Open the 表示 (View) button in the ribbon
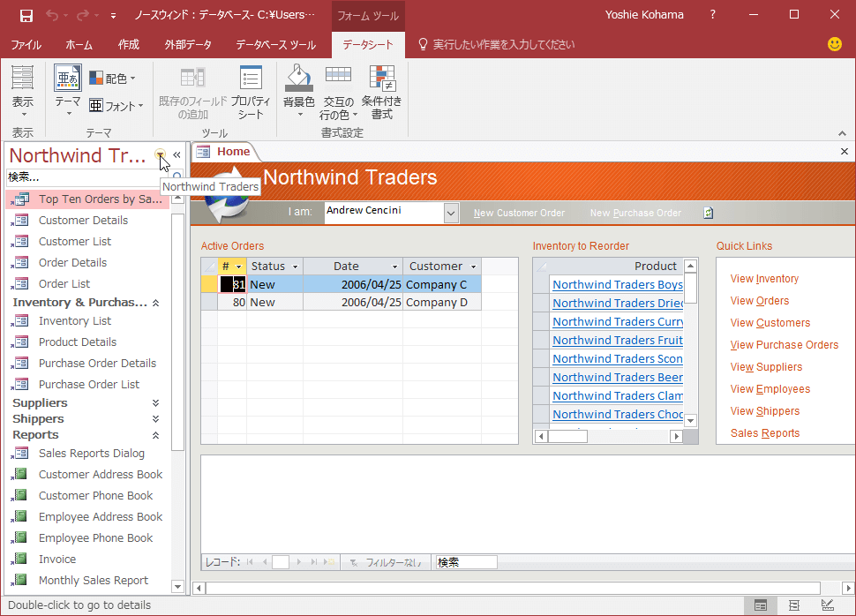This screenshot has width=856, height=616. (x=23, y=91)
